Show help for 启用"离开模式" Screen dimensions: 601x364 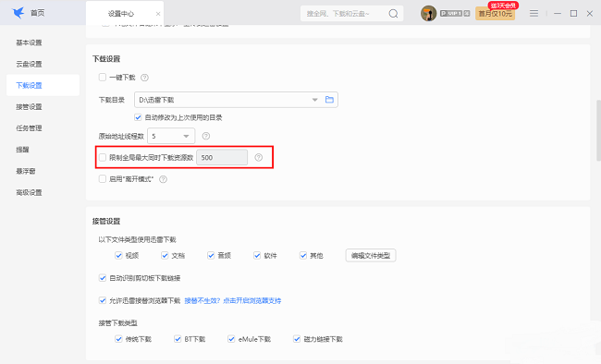coord(164,179)
